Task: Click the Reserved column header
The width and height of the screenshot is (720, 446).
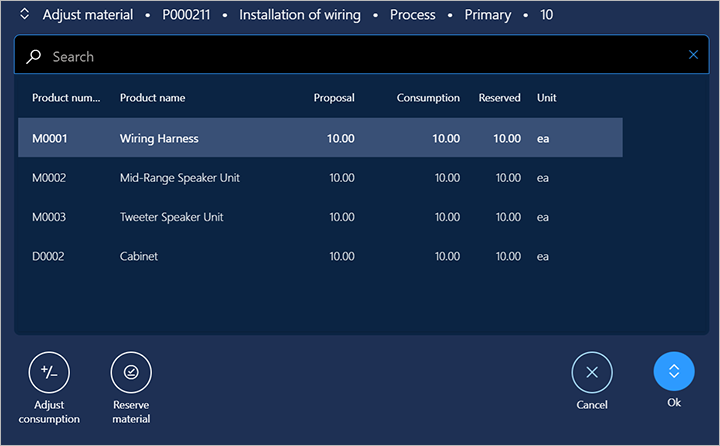Action: tap(500, 98)
